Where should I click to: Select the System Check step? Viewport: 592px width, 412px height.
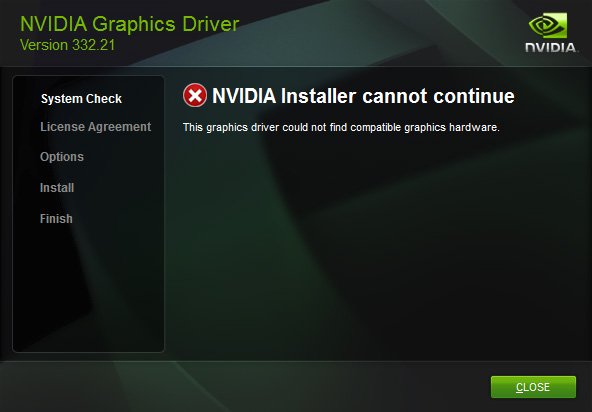tap(81, 99)
